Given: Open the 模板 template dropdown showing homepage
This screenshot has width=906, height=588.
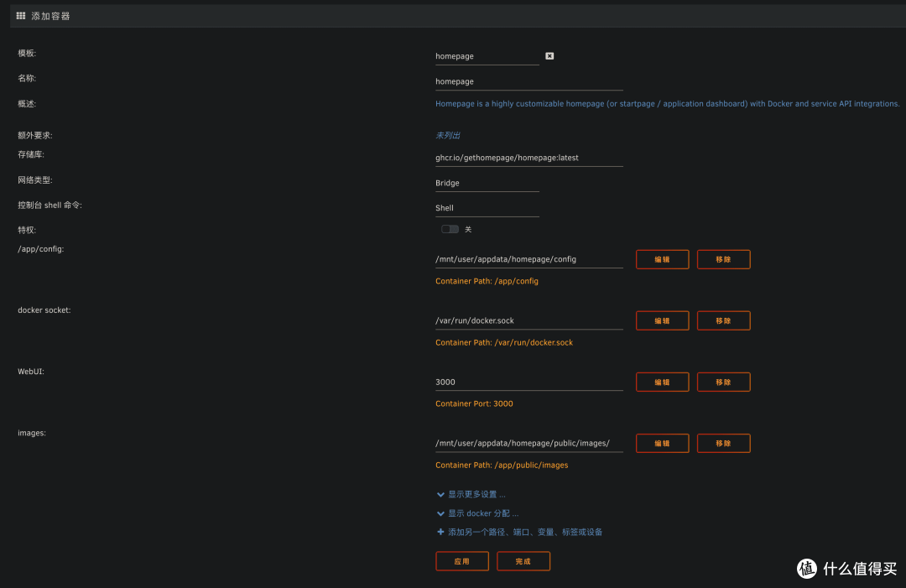Looking at the screenshot, I should click(x=487, y=56).
